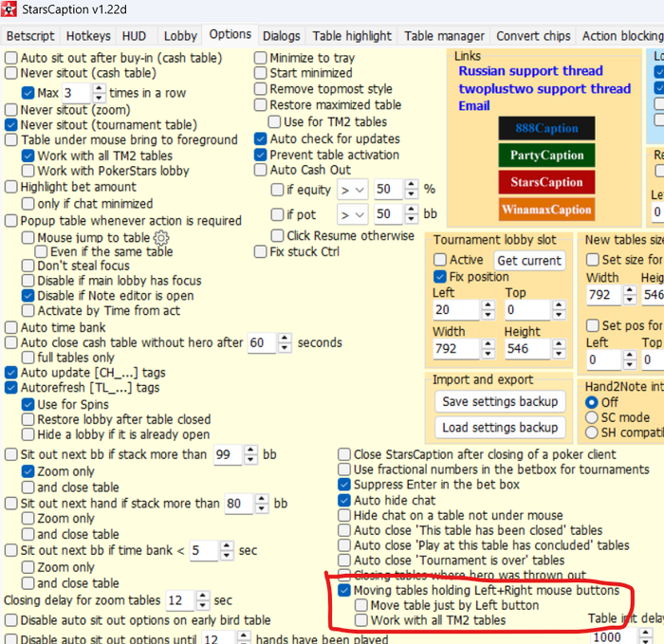The width and height of the screenshot is (664, 644).
Task: Enable Auto sit out after buy-in
Action: point(11,58)
